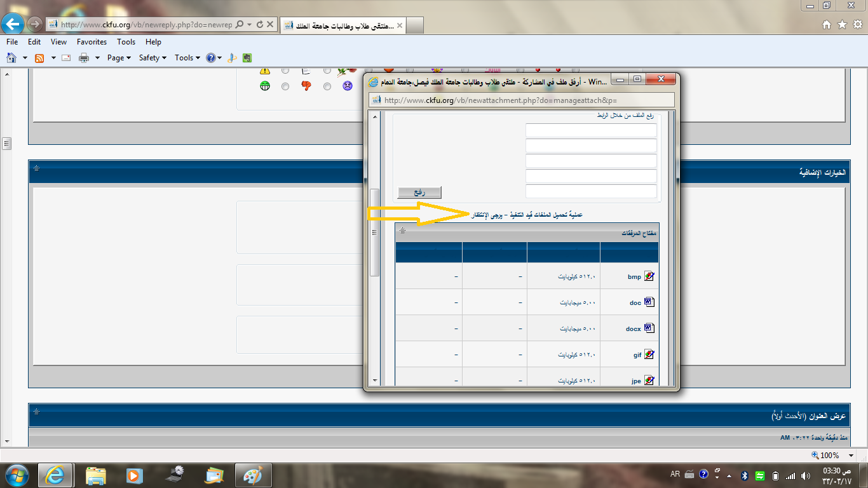
Task: Refresh the page from the address bar
Action: 260,25
